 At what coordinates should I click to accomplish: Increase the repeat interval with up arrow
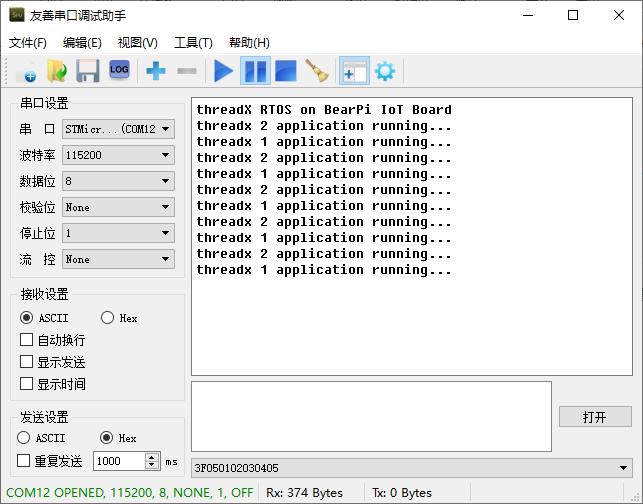[152, 457]
